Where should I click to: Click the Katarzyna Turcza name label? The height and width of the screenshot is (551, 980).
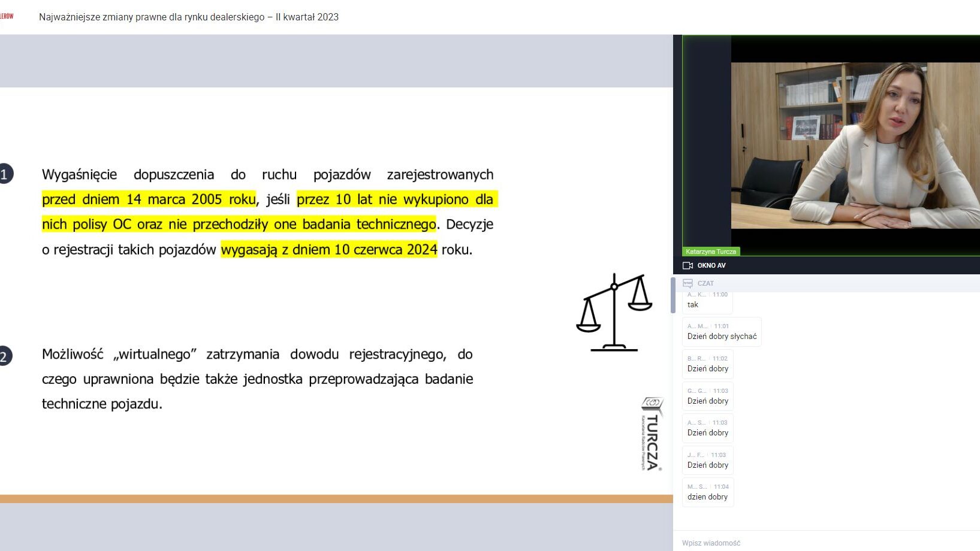click(711, 252)
